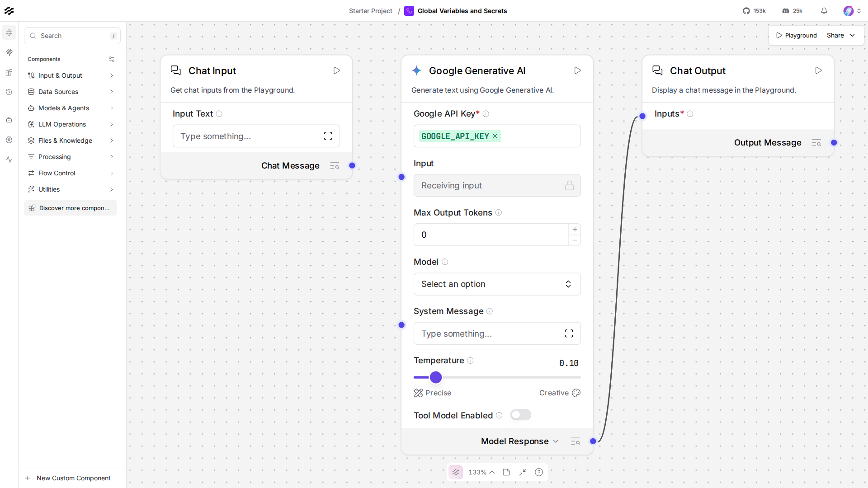Screen dimensions: 868x488
Task: Decrease Max Output Tokens value
Action: coord(575,240)
